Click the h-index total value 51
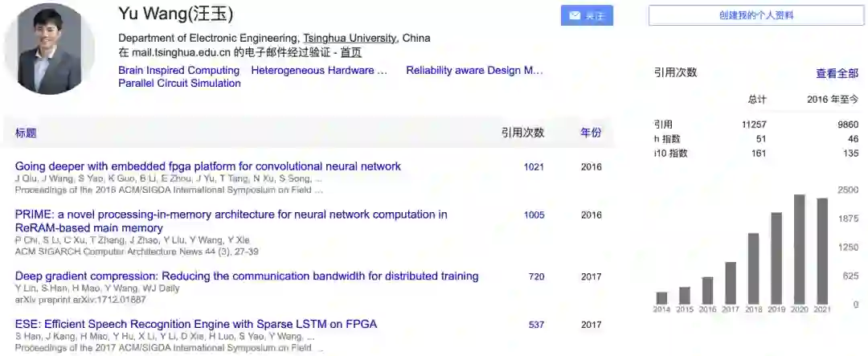Screen dimensions: 868x356 point(761,139)
